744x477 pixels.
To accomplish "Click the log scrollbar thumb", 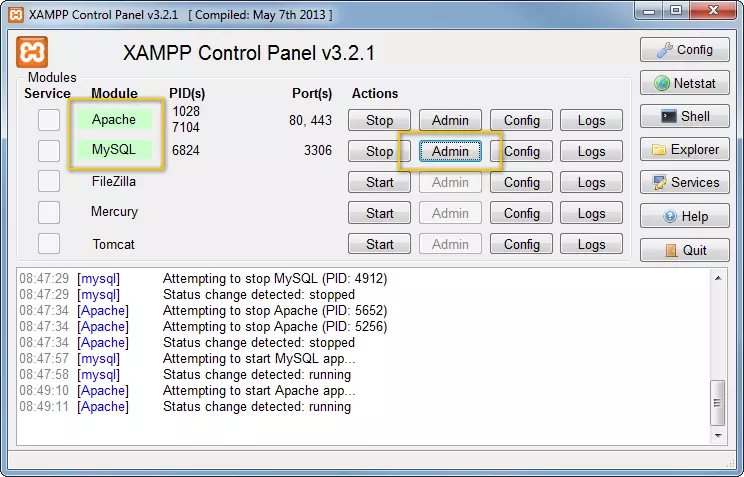I will coord(717,403).
